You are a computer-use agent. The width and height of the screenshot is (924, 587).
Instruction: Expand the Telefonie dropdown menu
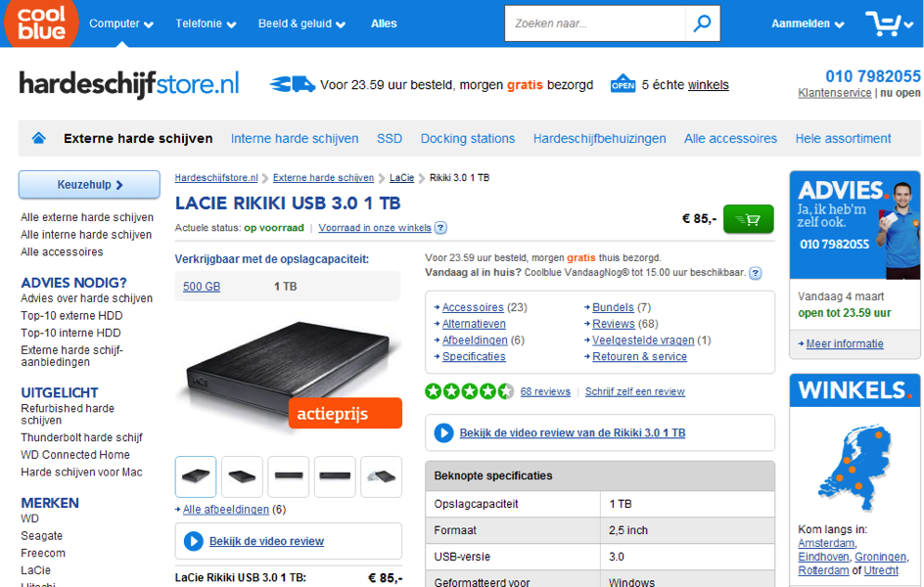(206, 23)
